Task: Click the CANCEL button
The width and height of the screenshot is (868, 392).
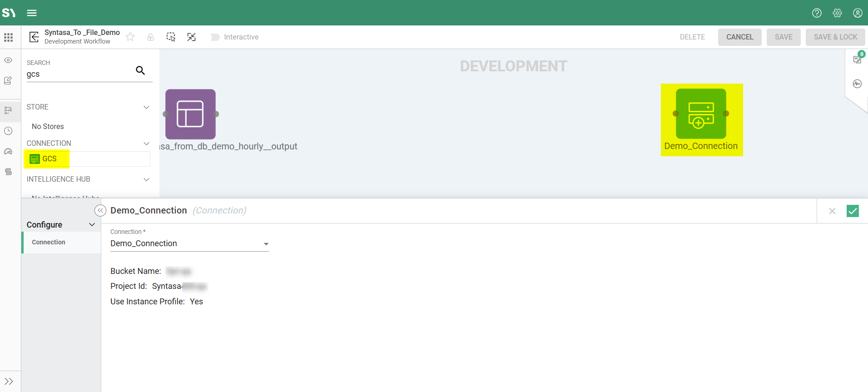Action: tap(739, 37)
